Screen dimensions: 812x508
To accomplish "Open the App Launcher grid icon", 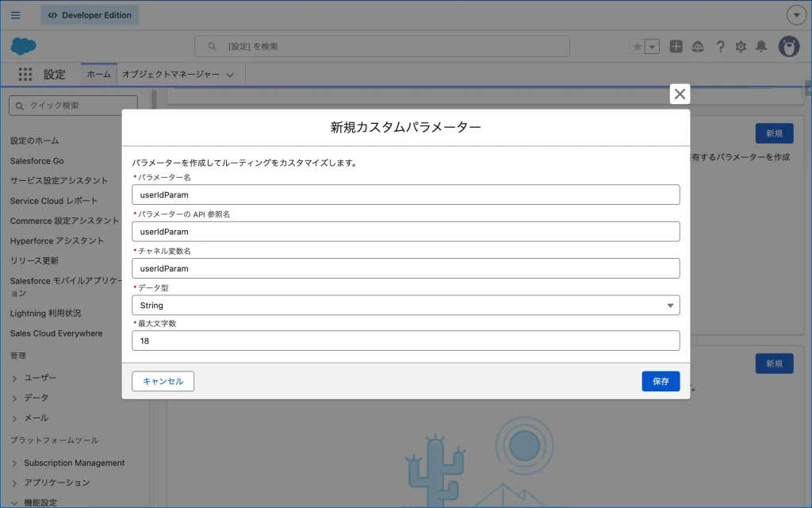I will pyautogui.click(x=25, y=75).
